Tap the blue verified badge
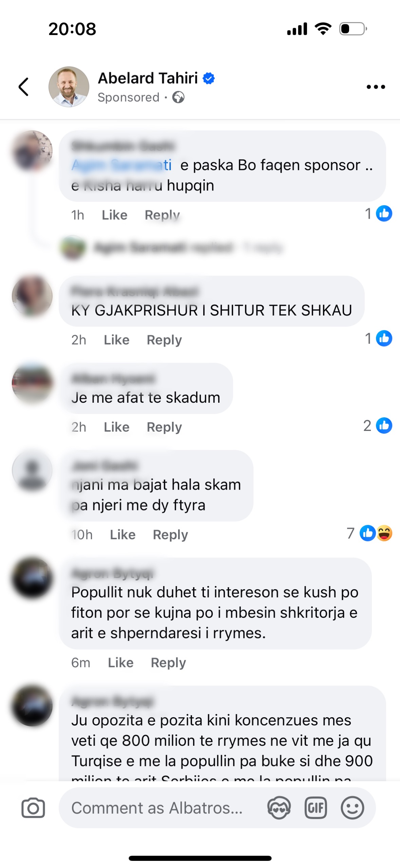The height and width of the screenshot is (868, 400). (209, 78)
